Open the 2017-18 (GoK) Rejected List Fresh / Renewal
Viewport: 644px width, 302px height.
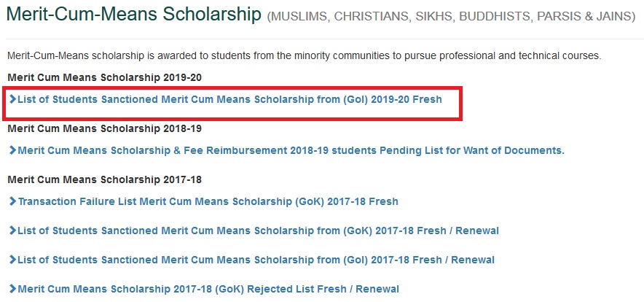coord(208,290)
